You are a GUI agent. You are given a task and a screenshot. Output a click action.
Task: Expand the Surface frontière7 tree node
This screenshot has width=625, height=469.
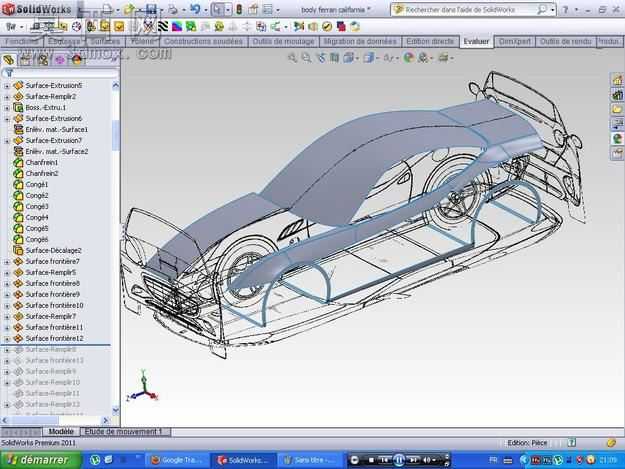coord(6,262)
